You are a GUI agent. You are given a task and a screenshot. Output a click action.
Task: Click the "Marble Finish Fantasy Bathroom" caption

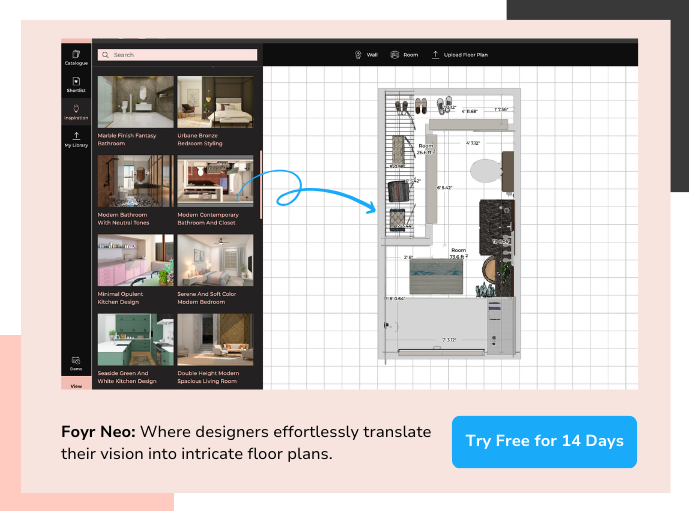[x=127, y=139]
